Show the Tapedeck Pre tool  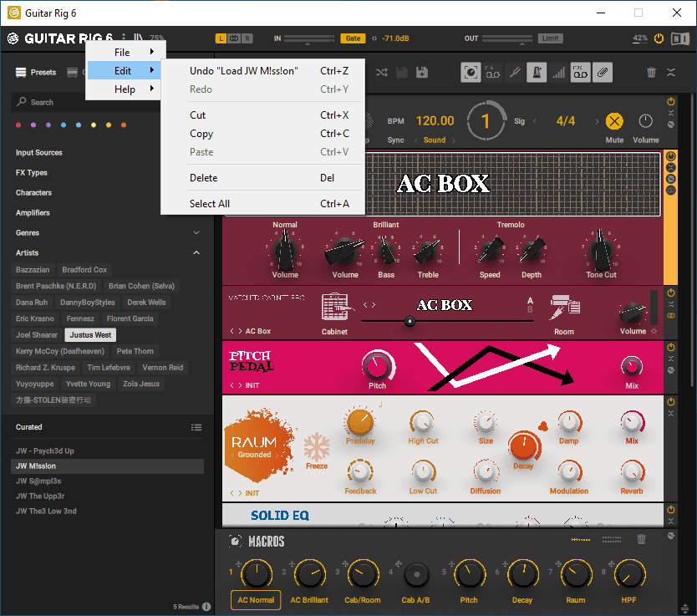point(492,73)
